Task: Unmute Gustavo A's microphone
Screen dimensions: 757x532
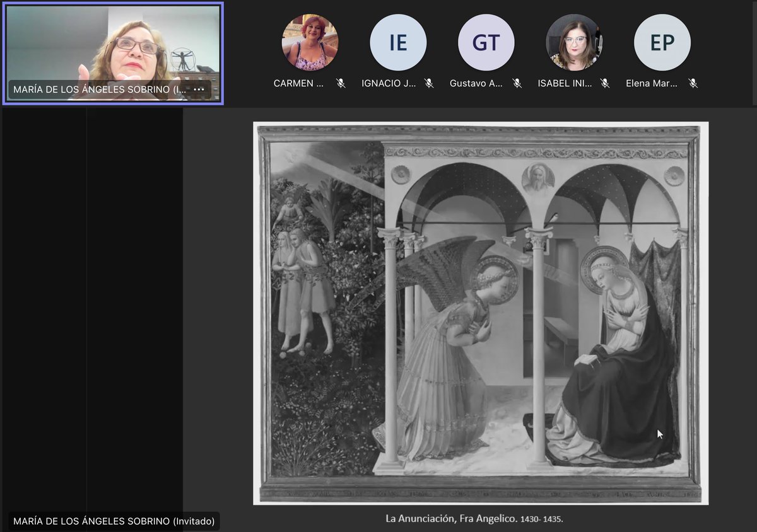Action: coord(517,83)
